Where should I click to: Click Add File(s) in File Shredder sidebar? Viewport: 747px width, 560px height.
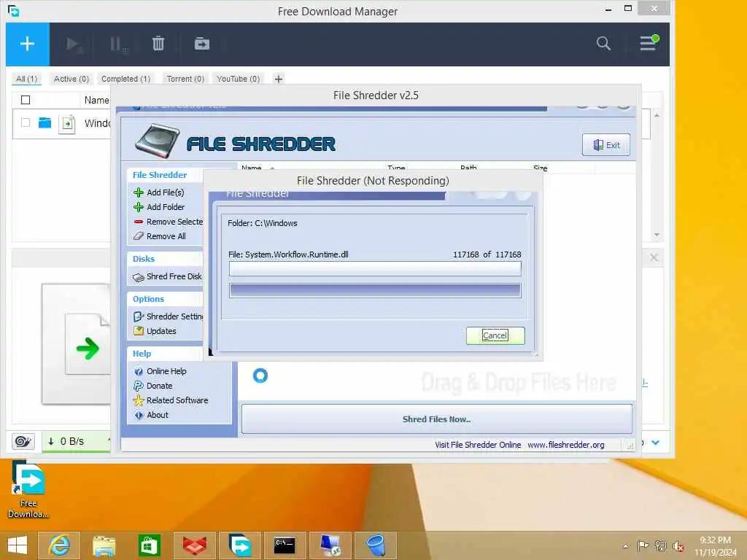coord(166,192)
